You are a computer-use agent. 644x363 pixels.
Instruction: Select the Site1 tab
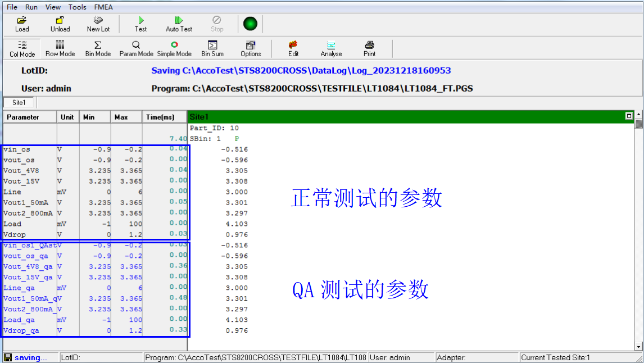19,103
